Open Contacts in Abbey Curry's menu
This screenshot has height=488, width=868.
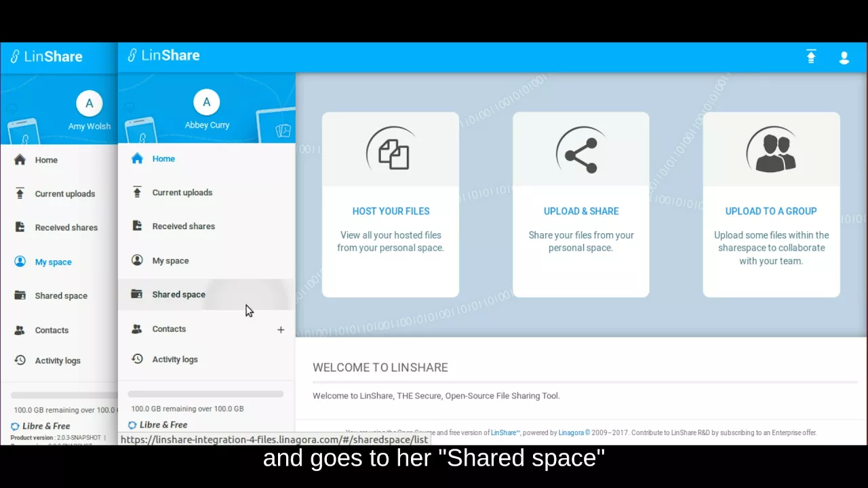click(x=207, y=329)
